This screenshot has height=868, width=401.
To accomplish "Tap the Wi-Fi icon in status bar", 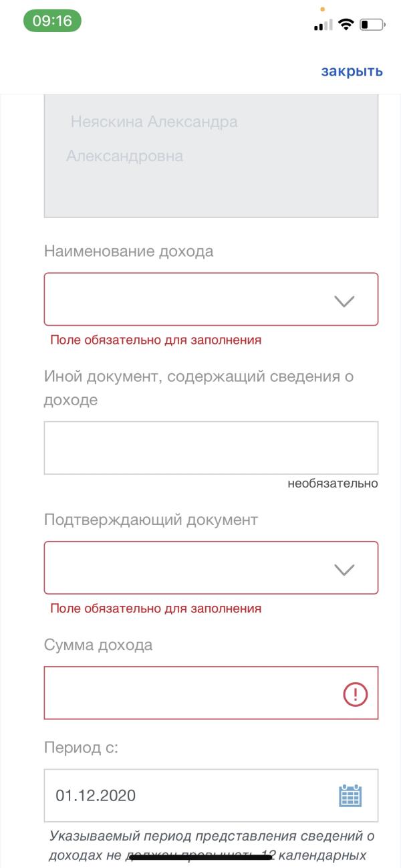I will [x=346, y=25].
